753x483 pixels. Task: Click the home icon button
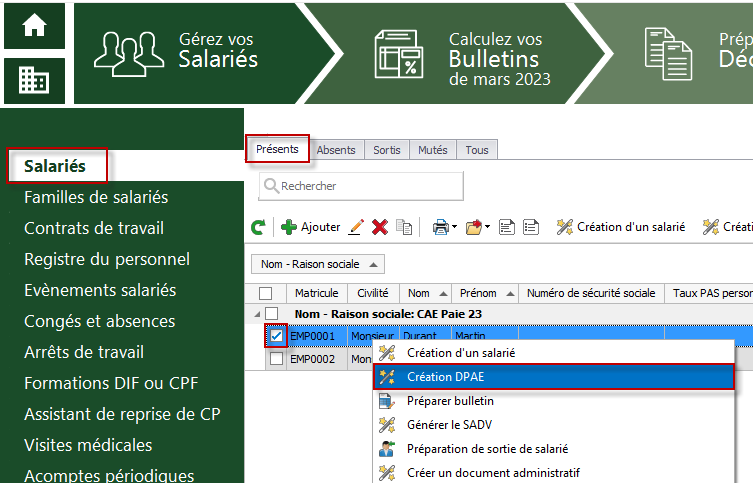34,26
